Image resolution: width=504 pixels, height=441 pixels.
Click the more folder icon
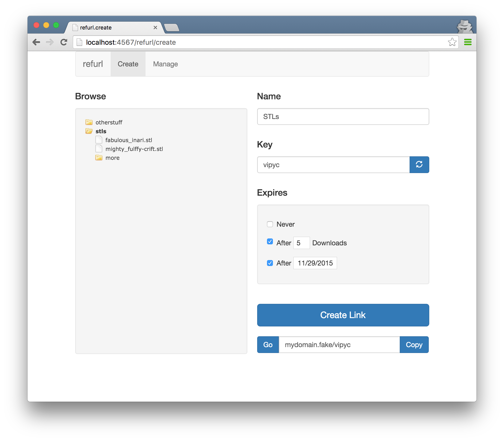(x=99, y=158)
